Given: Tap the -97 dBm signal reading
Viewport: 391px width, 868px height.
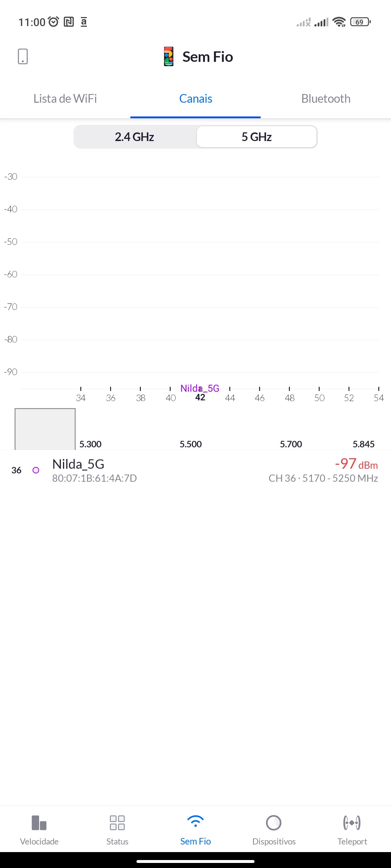Looking at the screenshot, I should (x=356, y=464).
